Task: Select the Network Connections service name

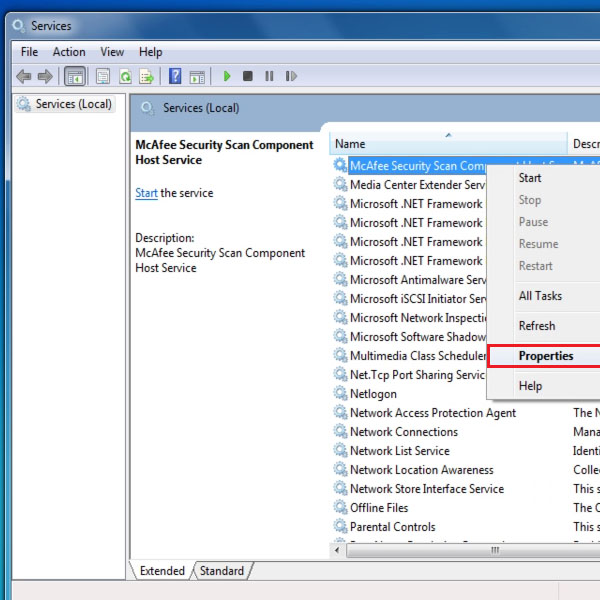Action: tap(404, 432)
